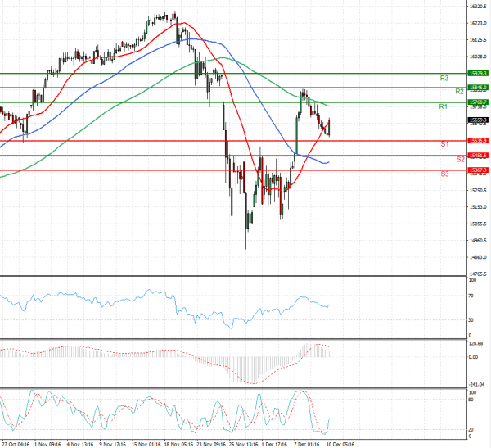This screenshot has width=491, height=448.
Task: Select the 7 Dec 01:16 date label
Action: point(307,445)
